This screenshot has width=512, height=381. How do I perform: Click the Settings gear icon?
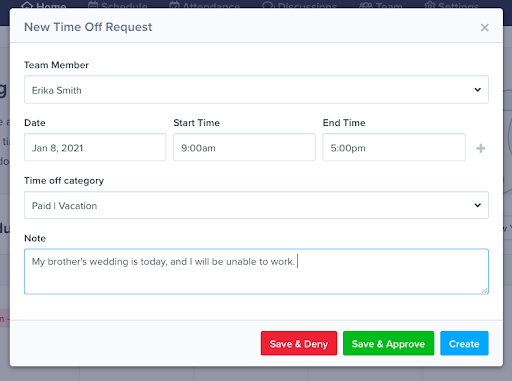click(430, 5)
